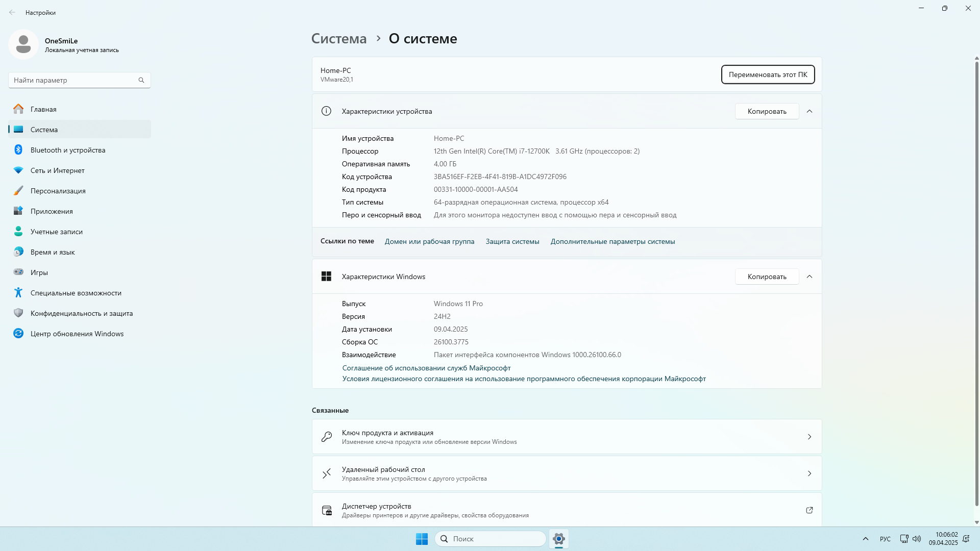This screenshot has height=551, width=980.
Task: Click the Device Manager external link icon
Action: [809, 510]
